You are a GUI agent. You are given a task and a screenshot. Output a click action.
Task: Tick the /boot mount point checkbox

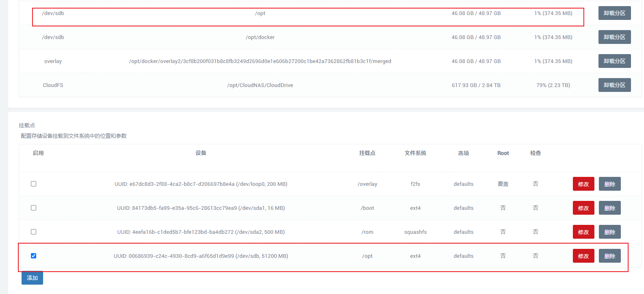(34, 208)
